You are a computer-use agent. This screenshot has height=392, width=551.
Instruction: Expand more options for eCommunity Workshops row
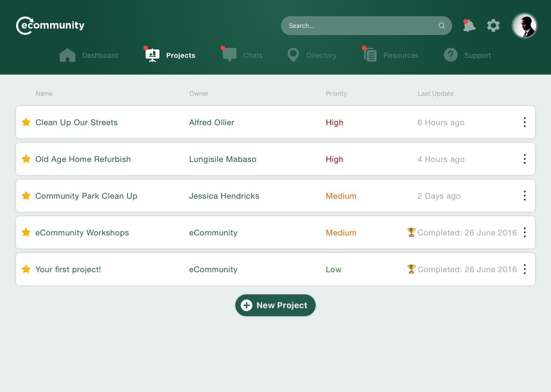(x=525, y=232)
